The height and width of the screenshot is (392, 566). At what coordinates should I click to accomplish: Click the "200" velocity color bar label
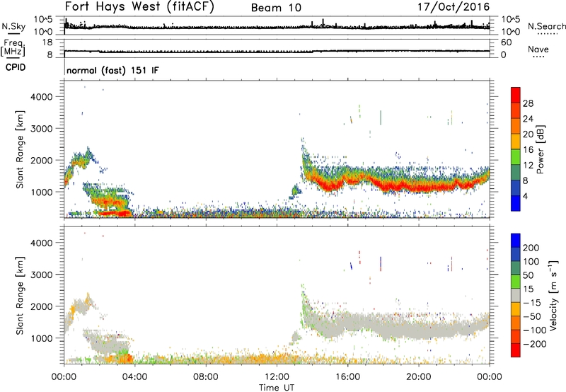531,248
